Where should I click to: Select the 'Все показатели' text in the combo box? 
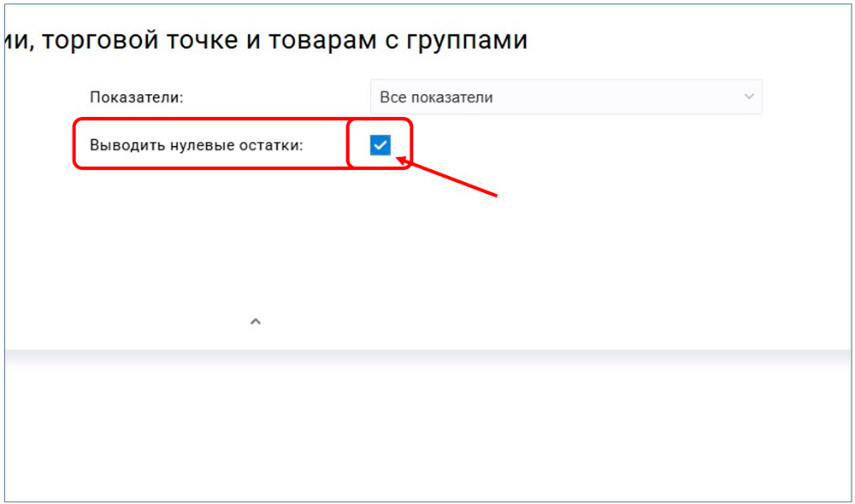tap(436, 97)
